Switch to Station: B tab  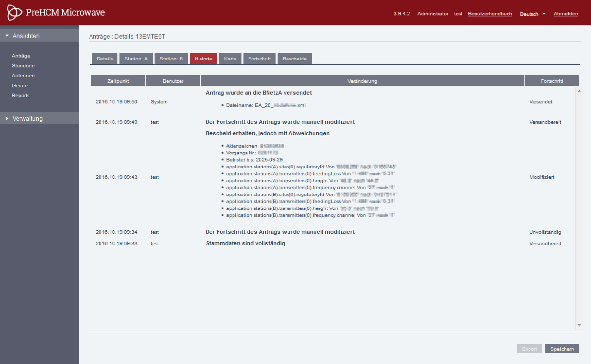point(171,59)
